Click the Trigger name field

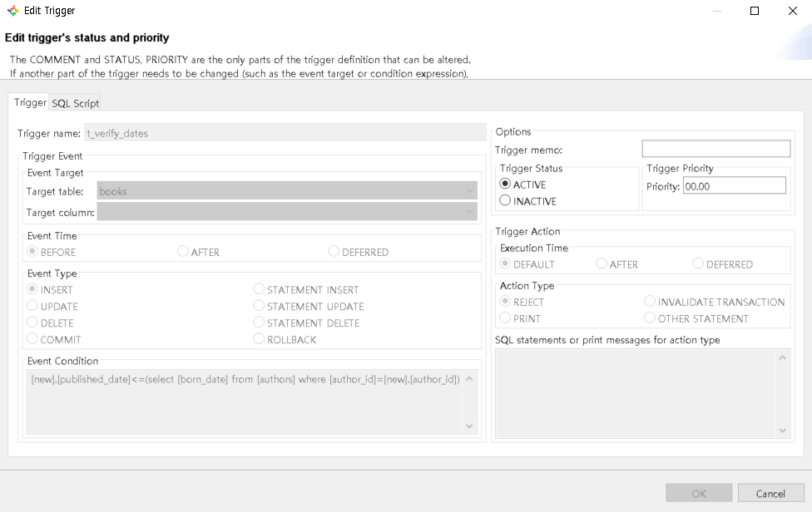click(x=285, y=132)
